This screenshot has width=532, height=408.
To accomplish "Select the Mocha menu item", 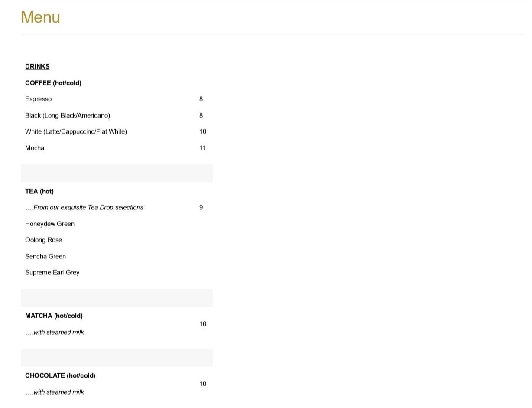I will (35, 148).
